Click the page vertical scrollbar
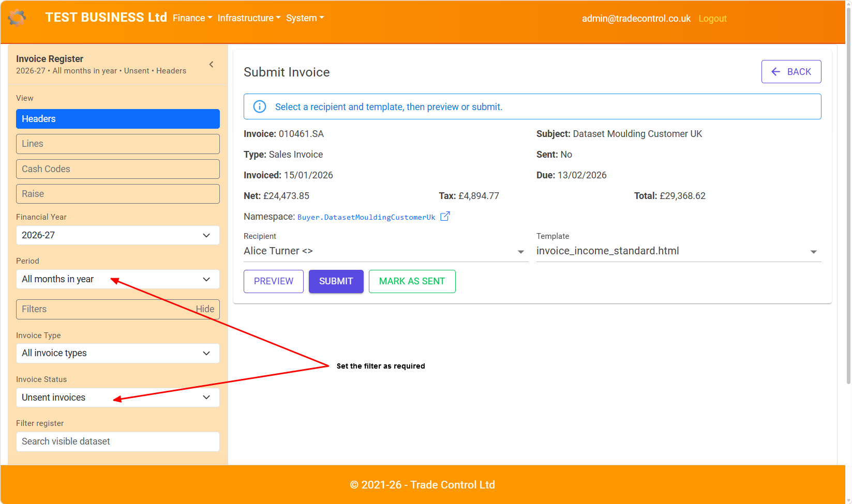Image resolution: width=852 pixels, height=504 pixels. (x=848, y=196)
